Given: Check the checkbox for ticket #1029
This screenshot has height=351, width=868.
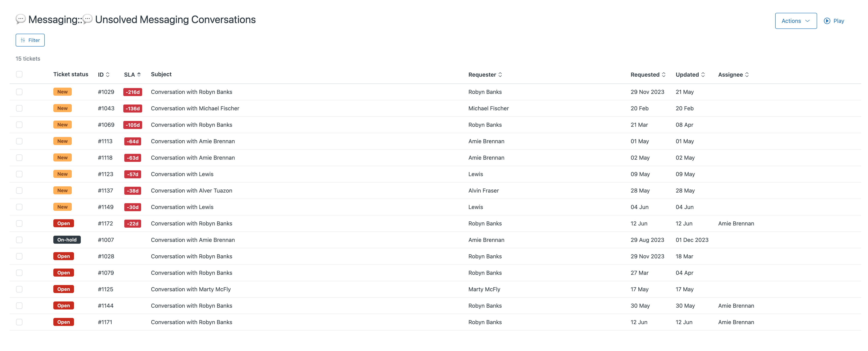Looking at the screenshot, I should tap(19, 92).
